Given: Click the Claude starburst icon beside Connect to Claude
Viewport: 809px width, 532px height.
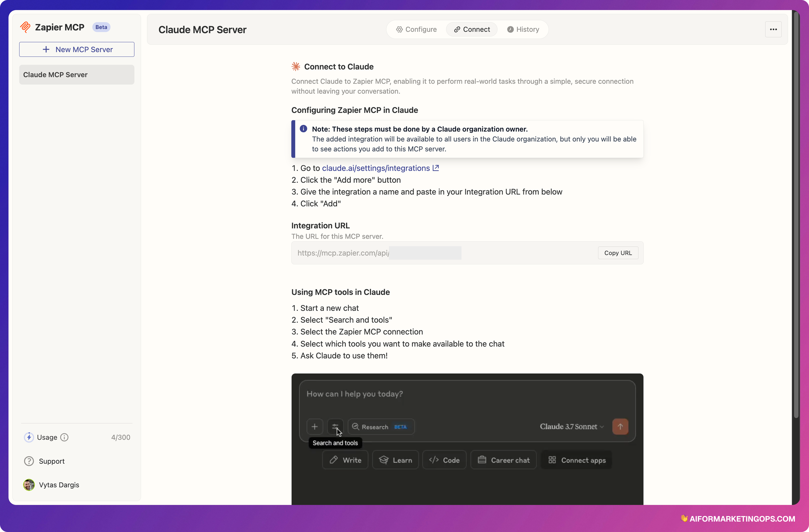Looking at the screenshot, I should tap(296, 67).
